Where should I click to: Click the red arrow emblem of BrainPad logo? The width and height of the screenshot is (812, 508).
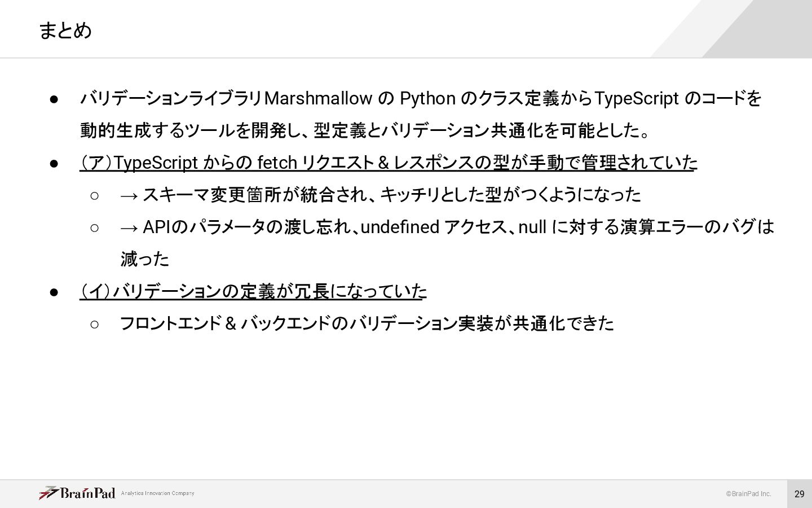click(48, 493)
